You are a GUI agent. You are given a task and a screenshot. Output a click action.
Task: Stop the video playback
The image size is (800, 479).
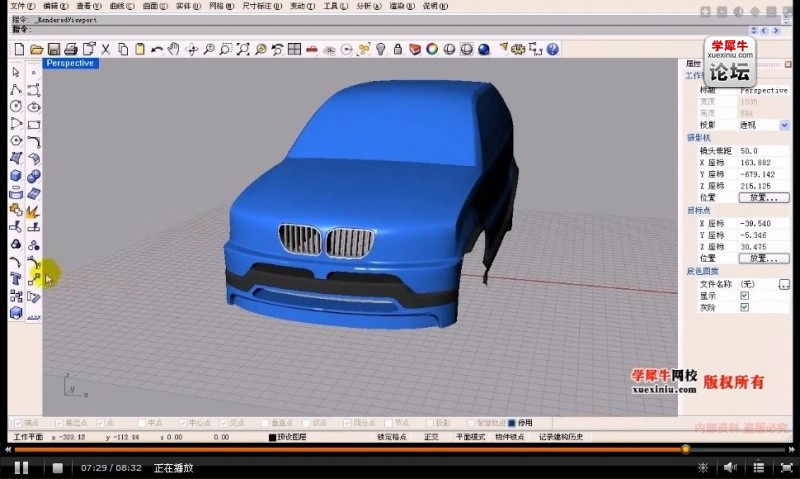pos(57,468)
